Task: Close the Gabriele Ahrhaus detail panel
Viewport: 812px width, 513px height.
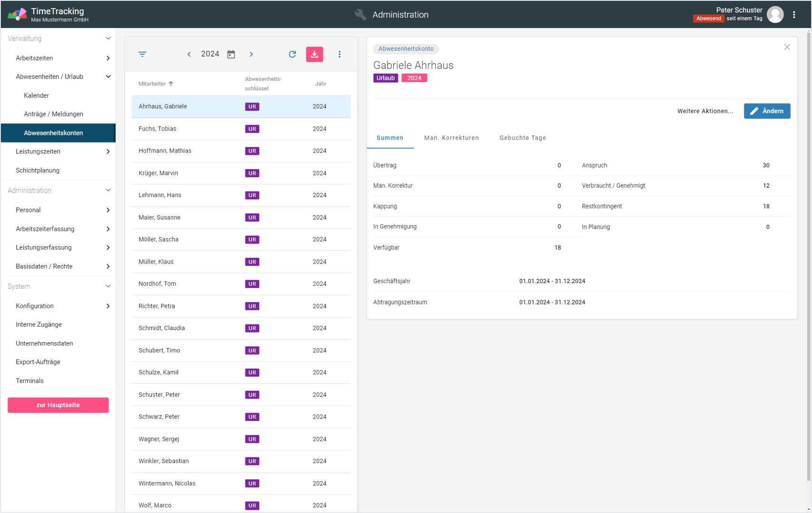Action: (787, 47)
